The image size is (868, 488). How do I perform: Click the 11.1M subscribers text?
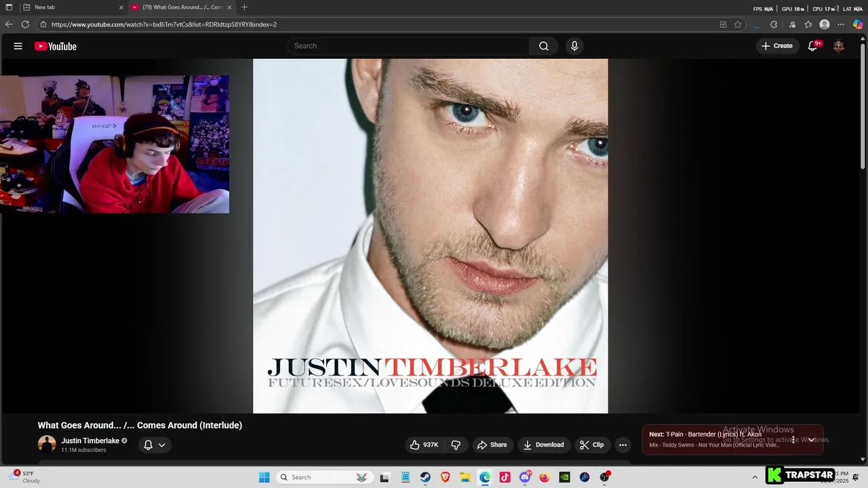83,450
